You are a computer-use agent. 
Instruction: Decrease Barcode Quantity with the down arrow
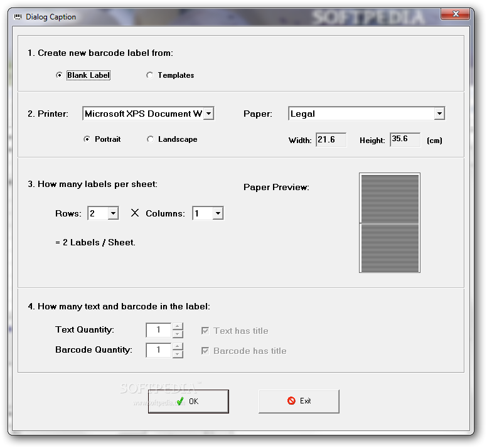(178, 355)
